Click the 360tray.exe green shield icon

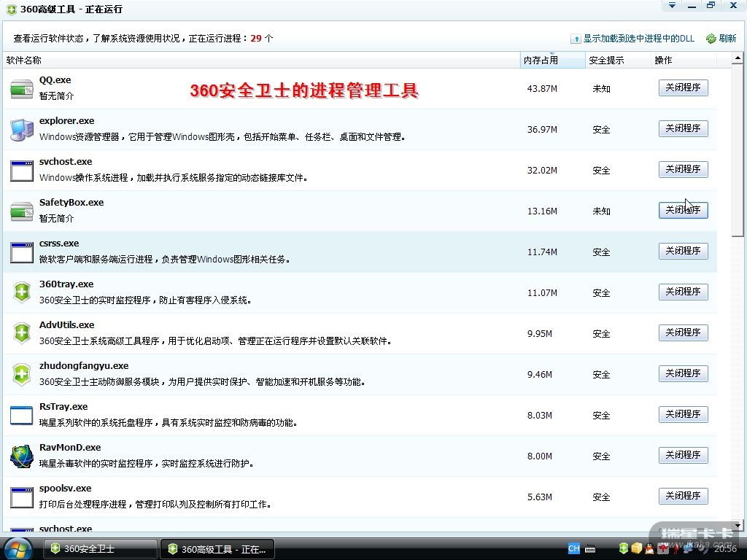coord(22,293)
